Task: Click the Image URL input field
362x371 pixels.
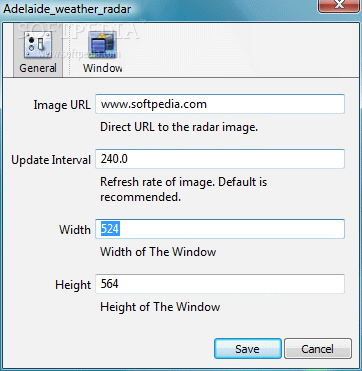Action: pos(220,104)
